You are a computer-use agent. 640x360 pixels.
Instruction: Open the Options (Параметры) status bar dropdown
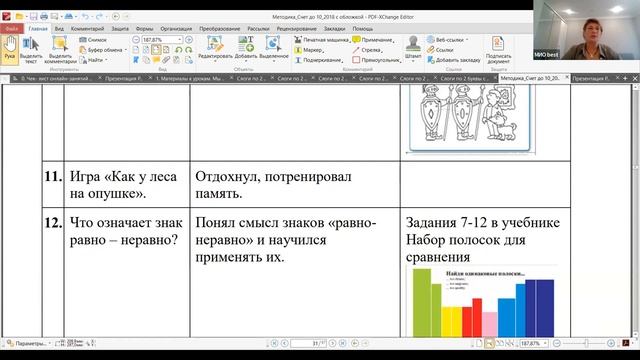[29, 344]
